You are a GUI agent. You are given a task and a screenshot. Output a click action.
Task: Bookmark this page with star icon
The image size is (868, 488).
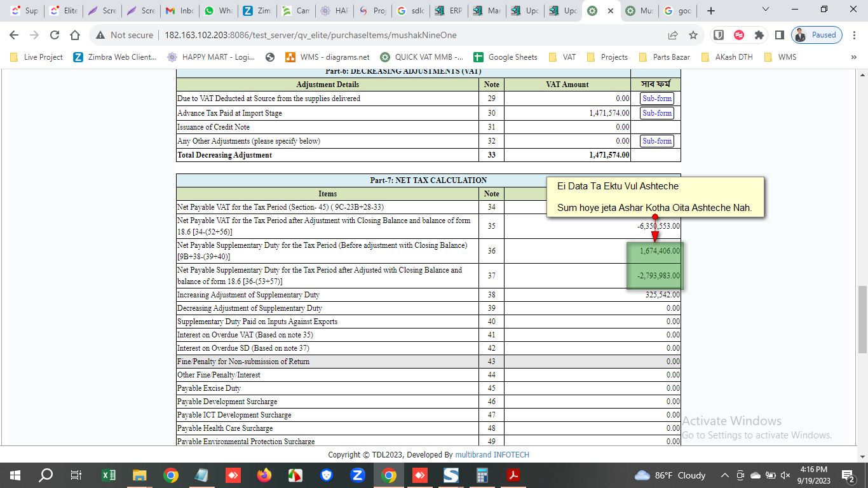(693, 35)
